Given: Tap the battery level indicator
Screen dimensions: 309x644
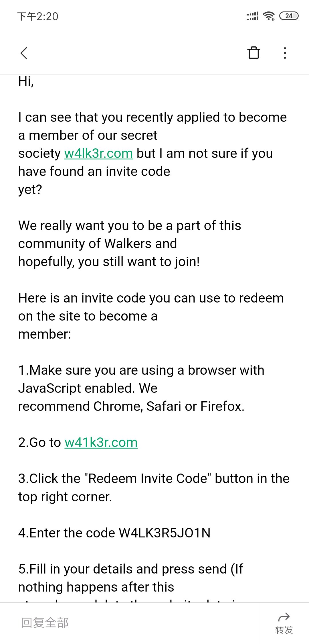Looking at the screenshot, I should 289,16.
